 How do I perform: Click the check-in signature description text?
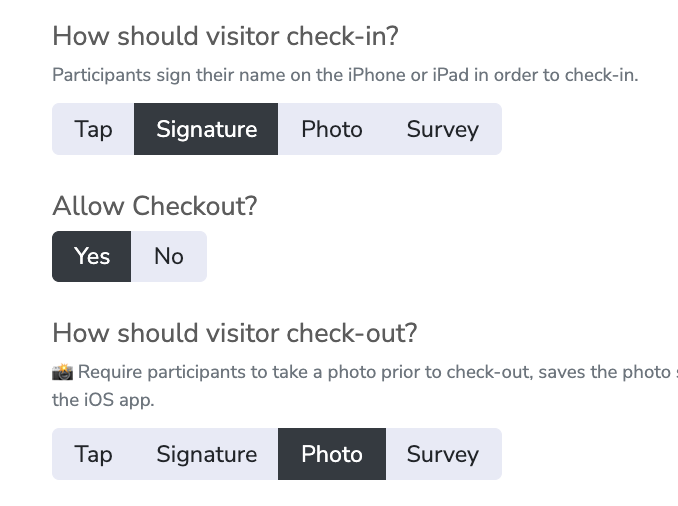344,74
